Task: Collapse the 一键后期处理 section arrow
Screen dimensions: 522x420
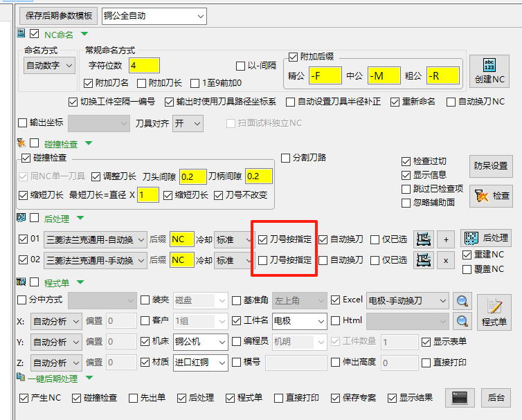Action: pyautogui.click(x=89, y=378)
